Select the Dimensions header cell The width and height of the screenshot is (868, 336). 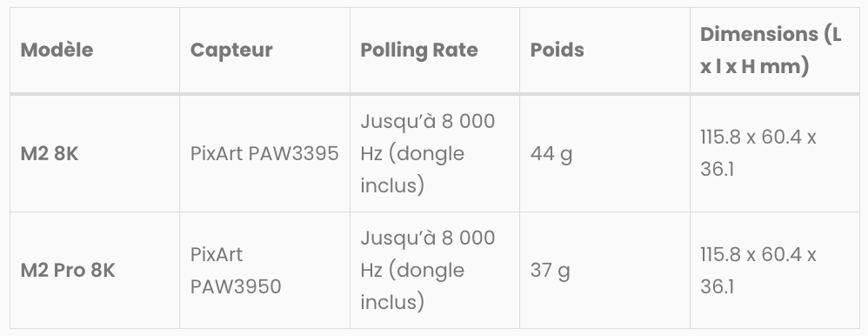pos(774,50)
